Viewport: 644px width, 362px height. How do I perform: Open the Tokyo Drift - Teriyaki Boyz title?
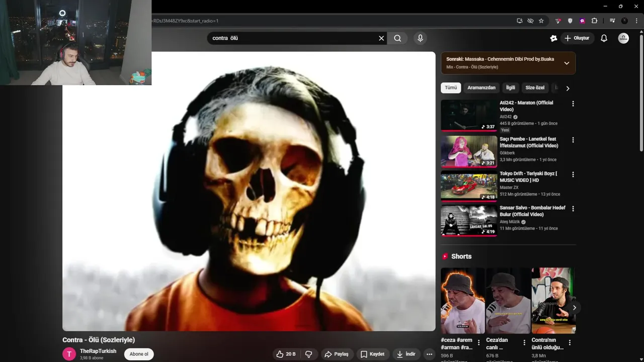click(x=528, y=176)
